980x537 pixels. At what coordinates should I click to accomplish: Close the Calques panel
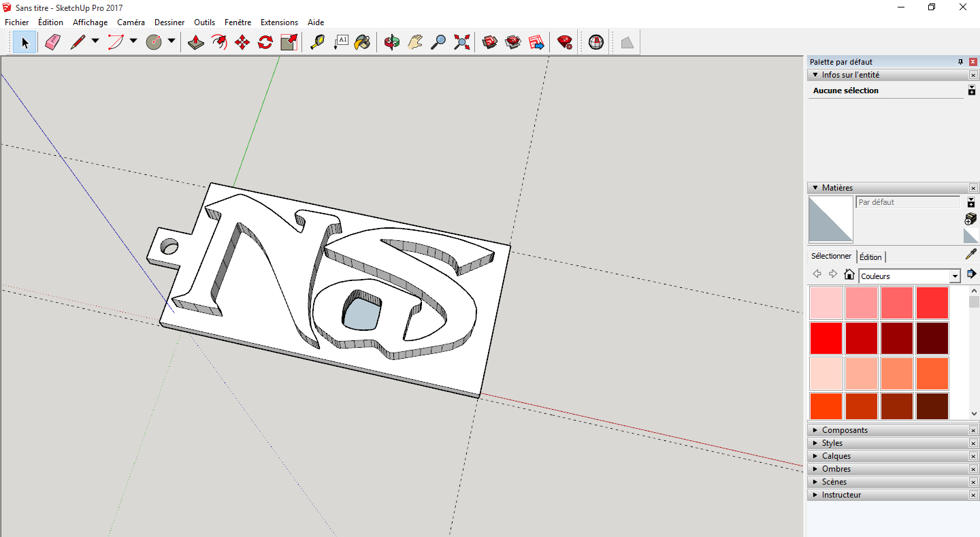(x=973, y=456)
